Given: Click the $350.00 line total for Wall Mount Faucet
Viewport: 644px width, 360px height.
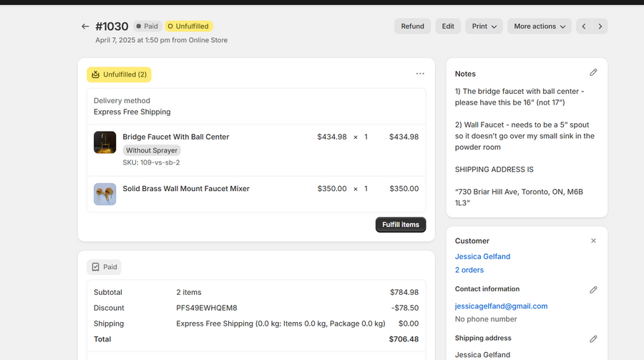Looking at the screenshot, I should pyautogui.click(x=404, y=189).
